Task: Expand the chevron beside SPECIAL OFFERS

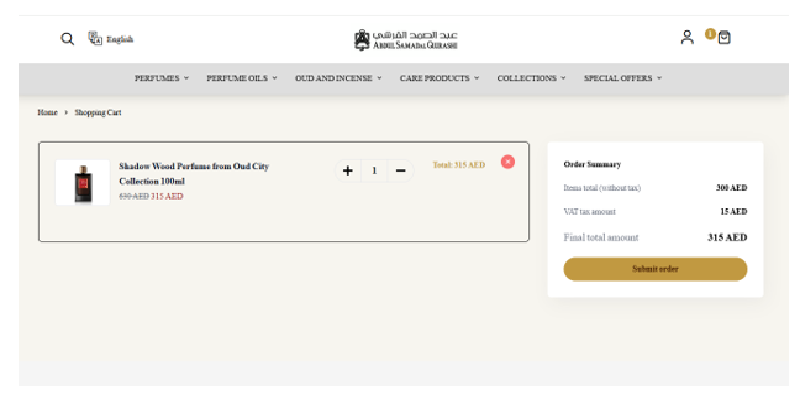Action: point(659,78)
